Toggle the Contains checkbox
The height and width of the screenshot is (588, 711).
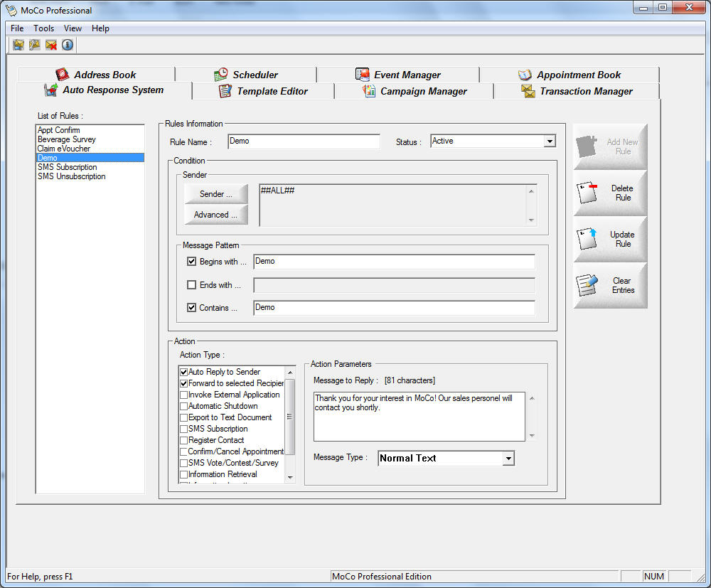[191, 307]
